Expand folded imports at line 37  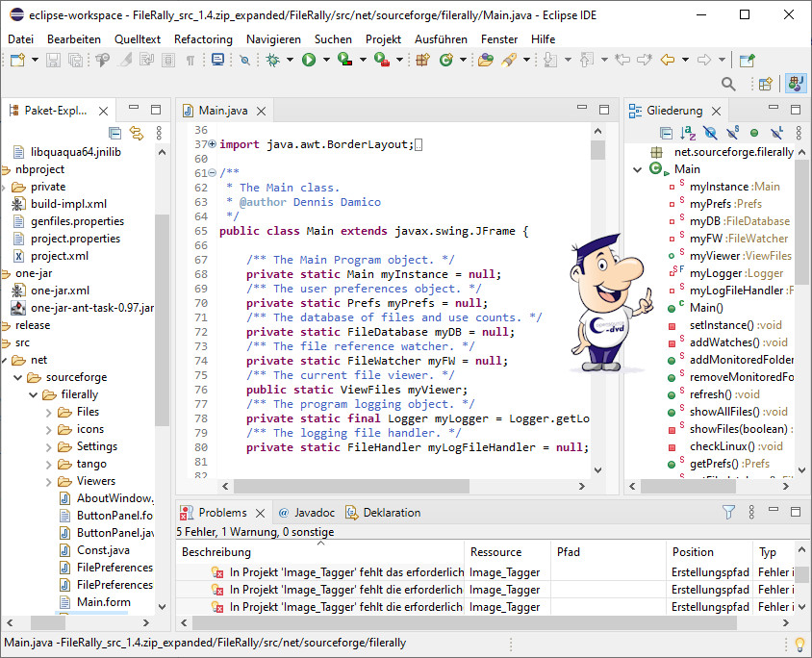(212, 144)
